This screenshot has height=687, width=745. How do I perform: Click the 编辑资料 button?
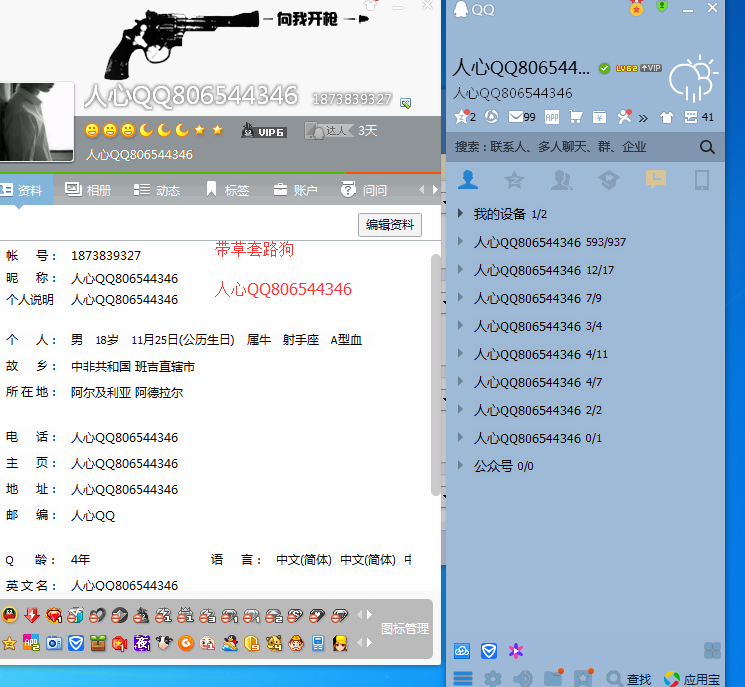tap(390, 225)
